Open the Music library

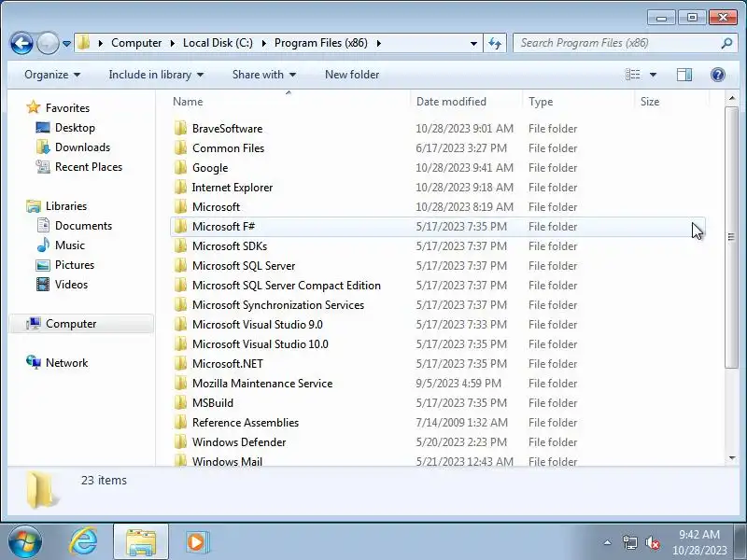(61, 245)
